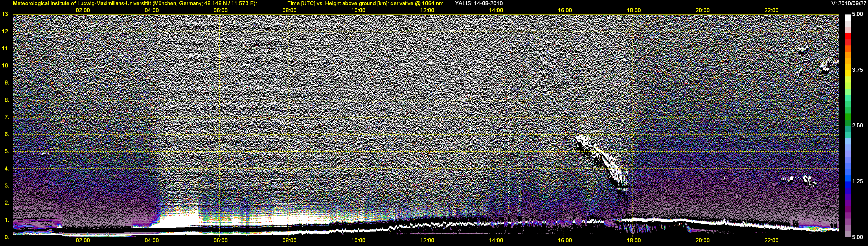
Task: Click the 9. height axis label
Action: tap(7, 83)
